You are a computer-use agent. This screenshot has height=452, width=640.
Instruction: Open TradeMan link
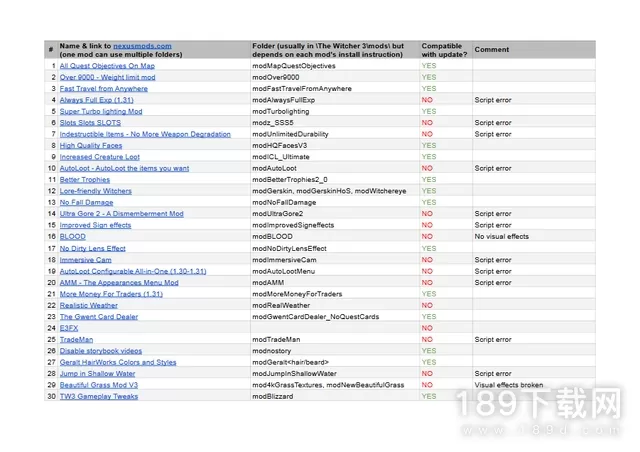click(76, 339)
